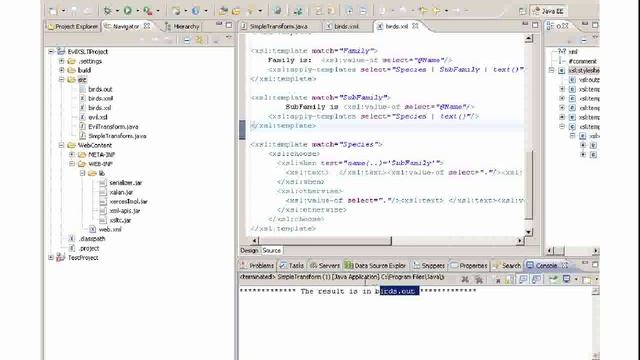Collapse the src folder
Screen dimensions: 640x360
[62, 80]
